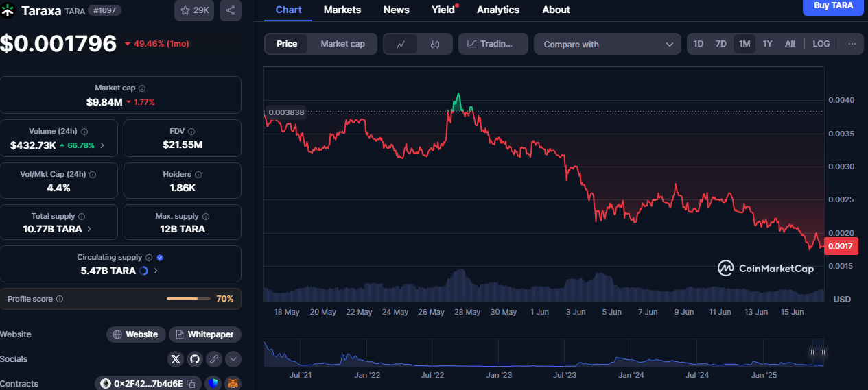868x390 pixels.
Task: Open the GitHub social link
Action: click(195, 358)
